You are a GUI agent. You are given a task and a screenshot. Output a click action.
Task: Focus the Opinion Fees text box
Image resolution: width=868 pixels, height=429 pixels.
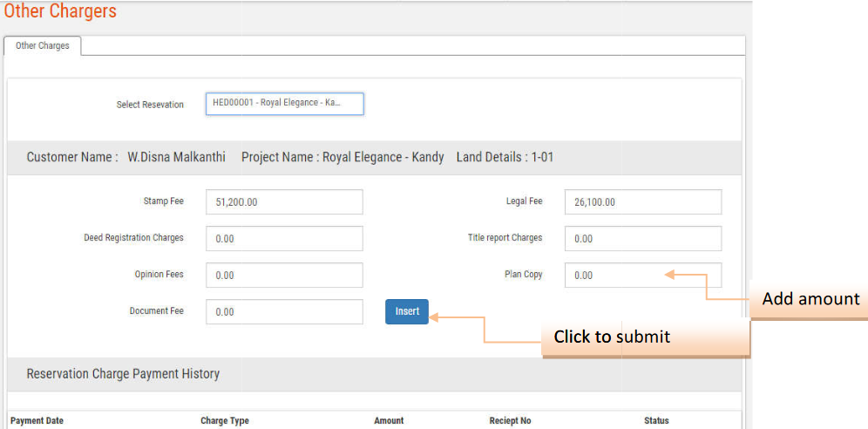[x=284, y=276]
